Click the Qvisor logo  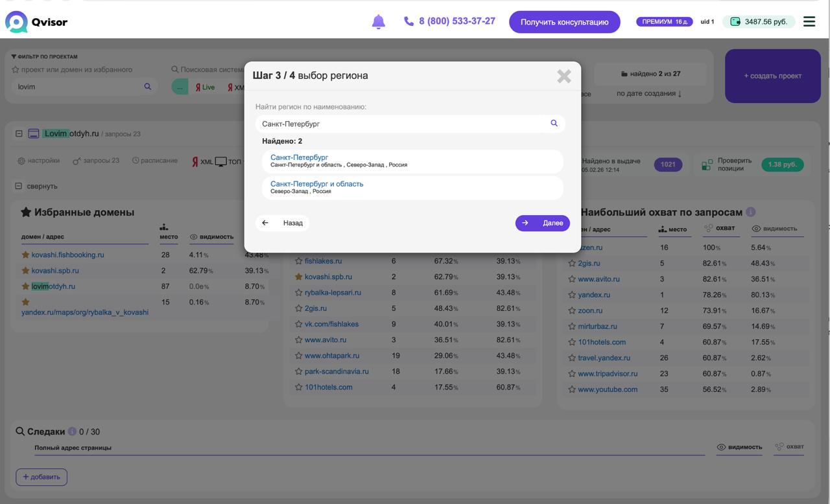(36, 22)
